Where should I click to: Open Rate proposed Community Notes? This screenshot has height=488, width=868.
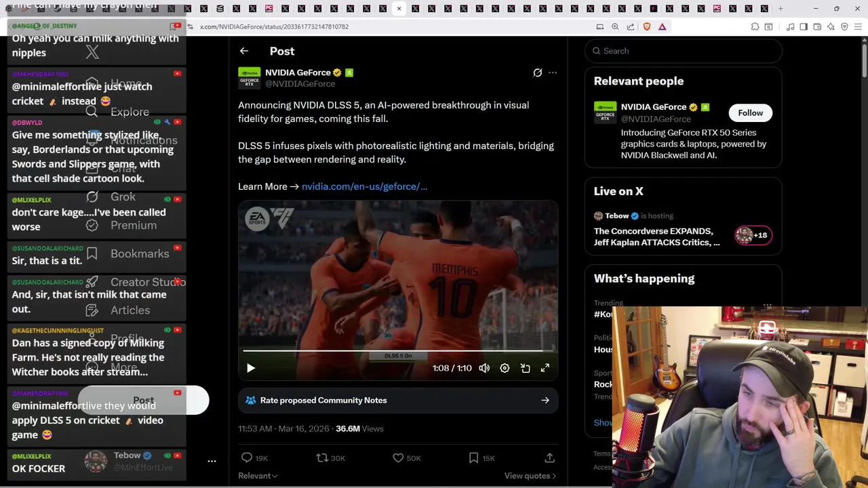pos(398,401)
